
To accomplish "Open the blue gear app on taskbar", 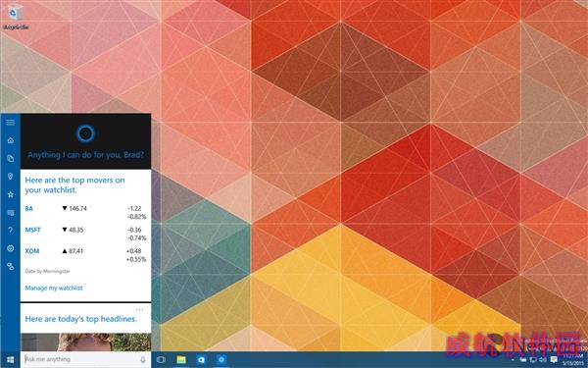I will [221, 360].
